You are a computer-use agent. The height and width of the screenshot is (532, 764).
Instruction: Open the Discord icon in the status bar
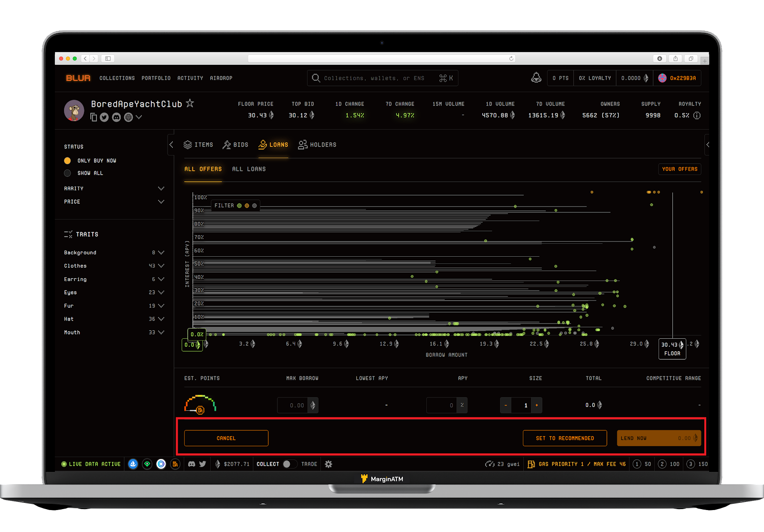(x=191, y=464)
